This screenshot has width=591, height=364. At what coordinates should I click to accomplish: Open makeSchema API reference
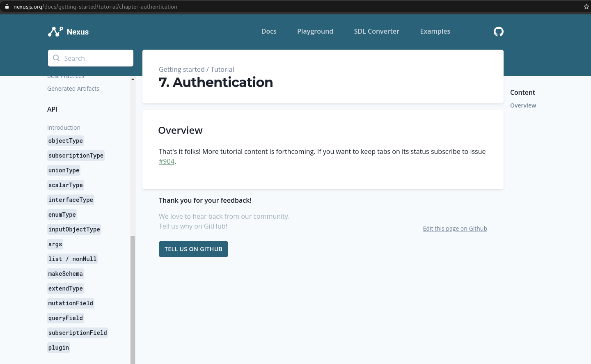pos(66,274)
